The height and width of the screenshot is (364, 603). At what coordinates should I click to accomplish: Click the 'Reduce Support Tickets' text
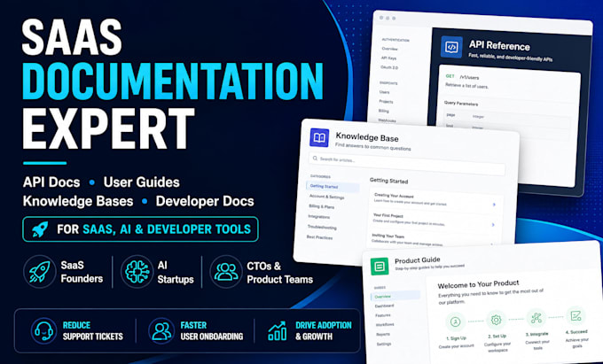[x=93, y=330]
